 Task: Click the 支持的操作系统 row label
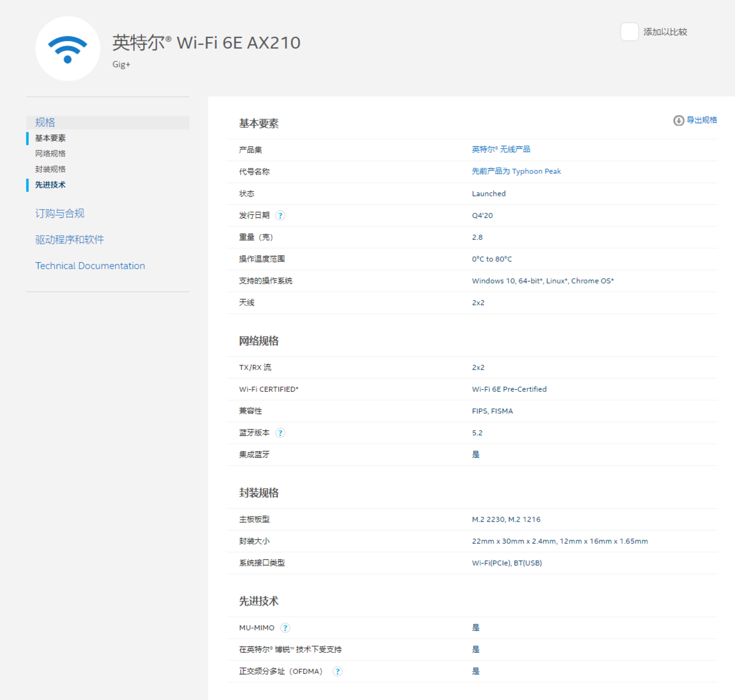(266, 281)
